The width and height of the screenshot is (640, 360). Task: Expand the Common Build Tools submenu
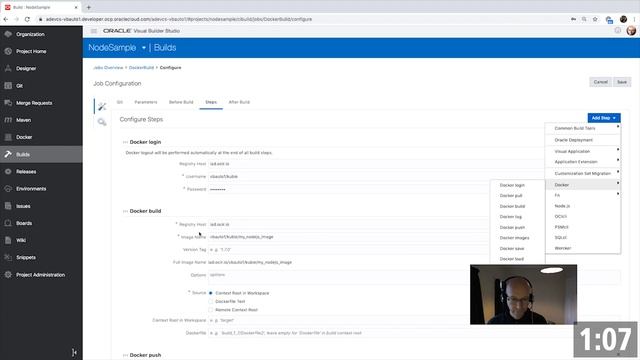tap(583, 128)
